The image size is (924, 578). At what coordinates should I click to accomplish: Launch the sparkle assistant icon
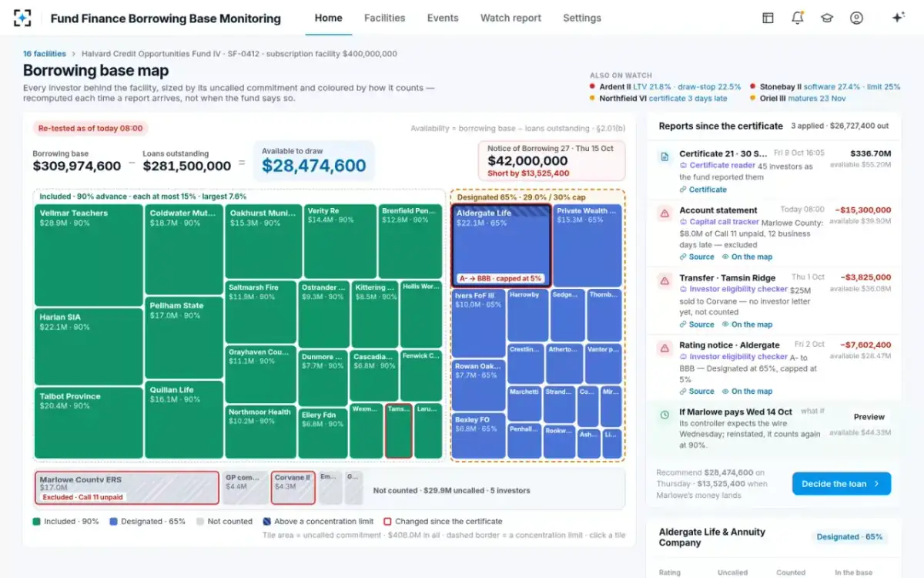[898, 18]
